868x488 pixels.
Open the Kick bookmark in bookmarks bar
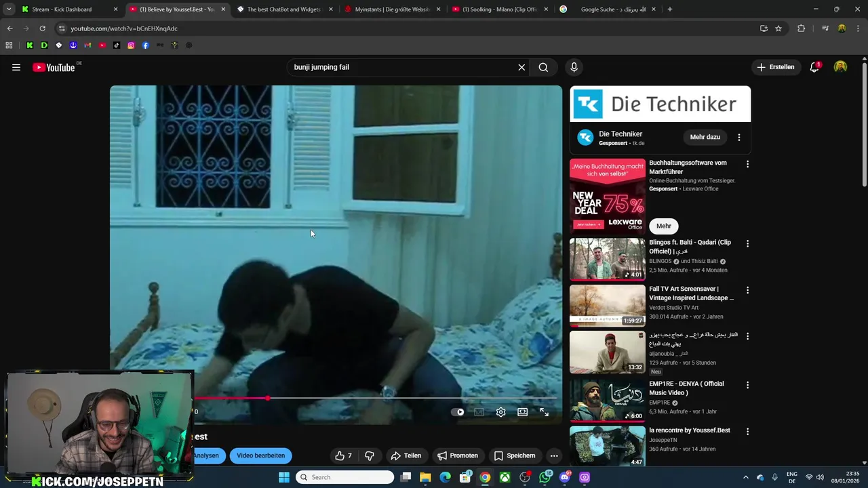(30, 45)
